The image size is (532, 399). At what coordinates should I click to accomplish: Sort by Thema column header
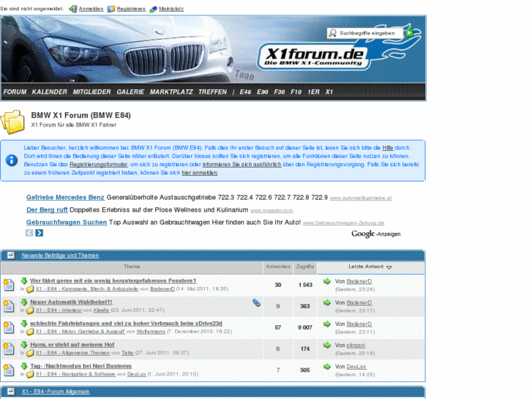(x=132, y=266)
